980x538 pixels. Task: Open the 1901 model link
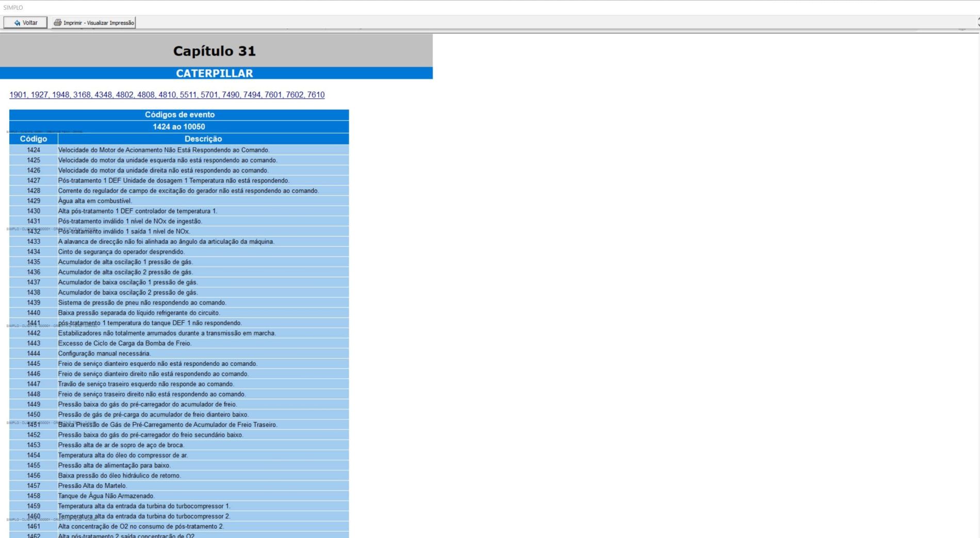click(18, 95)
